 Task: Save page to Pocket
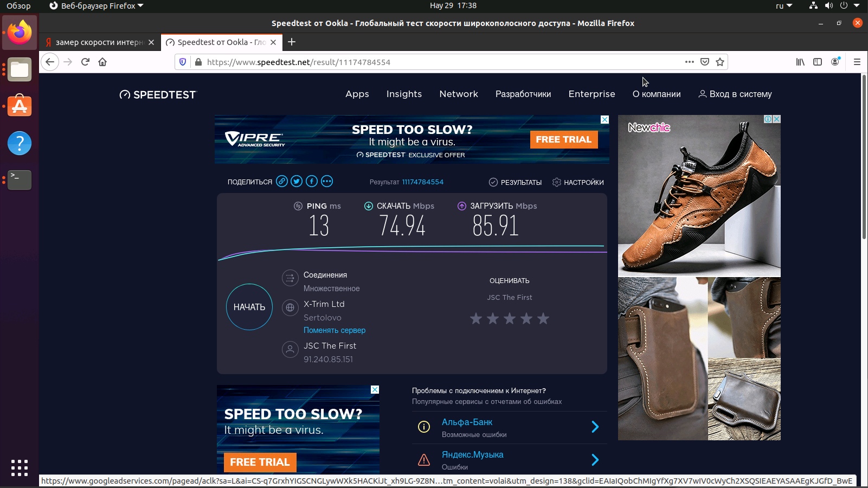[x=705, y=62]
